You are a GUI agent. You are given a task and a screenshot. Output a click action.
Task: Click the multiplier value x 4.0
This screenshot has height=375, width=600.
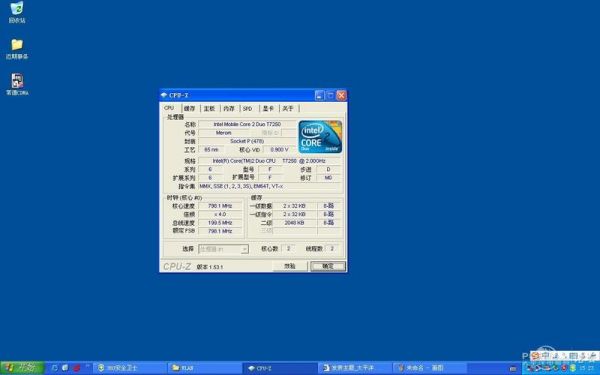click(220, 214)
